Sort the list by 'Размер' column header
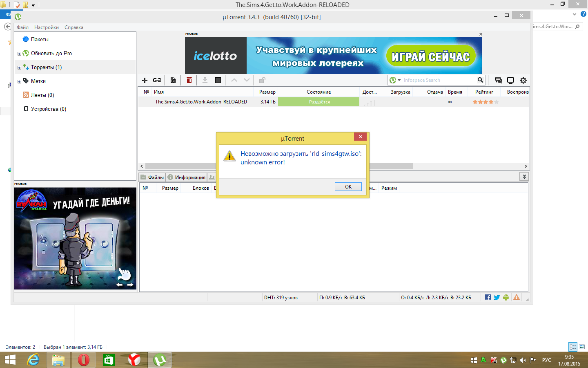The image size is (588, 368). (x=267, y=92)
